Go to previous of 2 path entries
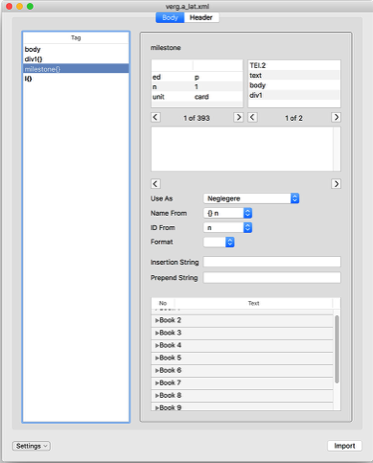Viewport: 373px width, 463px height. coord(252,117)
